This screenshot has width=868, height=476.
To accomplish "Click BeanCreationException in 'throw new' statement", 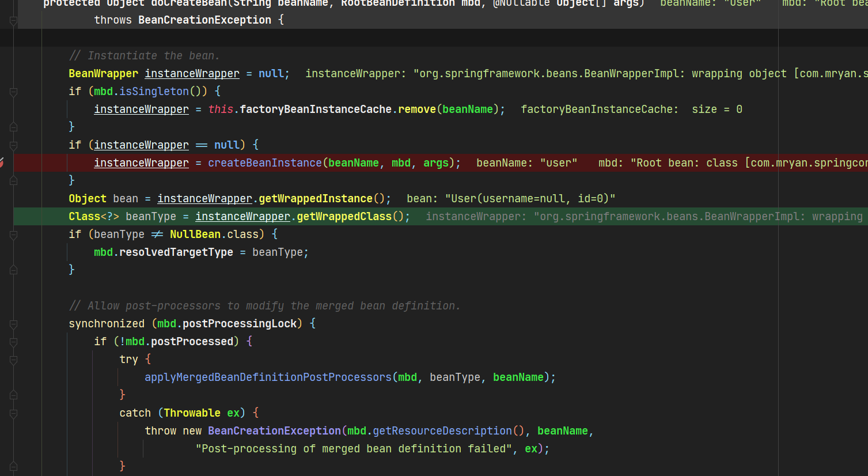I will 274,431.
